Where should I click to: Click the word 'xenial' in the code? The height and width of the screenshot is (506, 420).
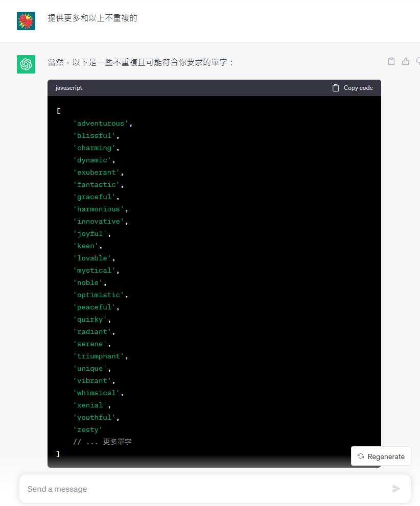click(x=90, y=405)
